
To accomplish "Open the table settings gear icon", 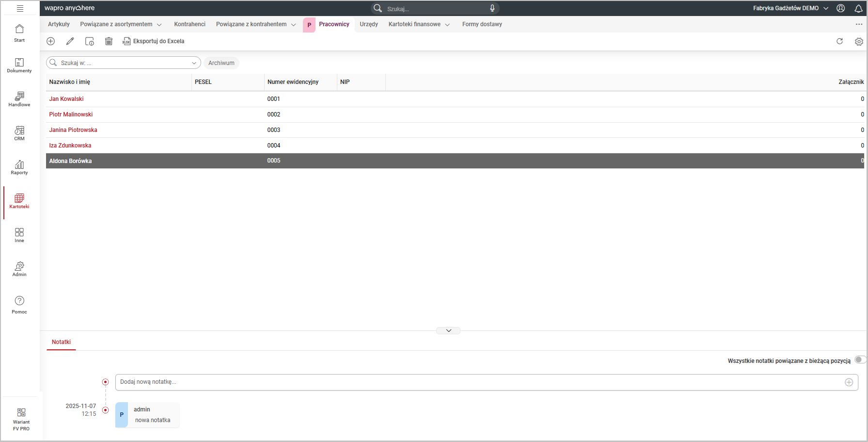I will click(859, 42).
